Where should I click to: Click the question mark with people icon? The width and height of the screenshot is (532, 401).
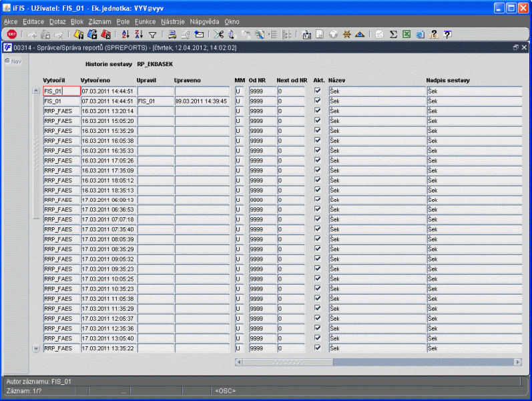[434, 34]
